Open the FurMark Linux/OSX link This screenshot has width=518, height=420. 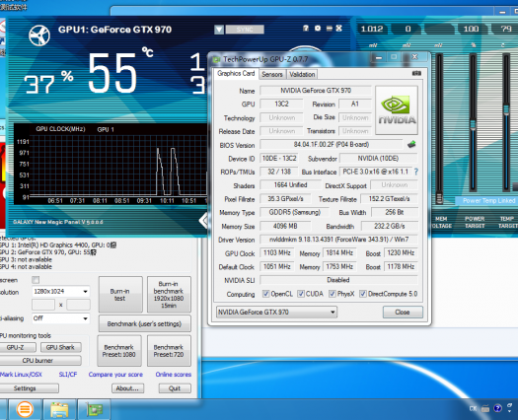[21, 375]
